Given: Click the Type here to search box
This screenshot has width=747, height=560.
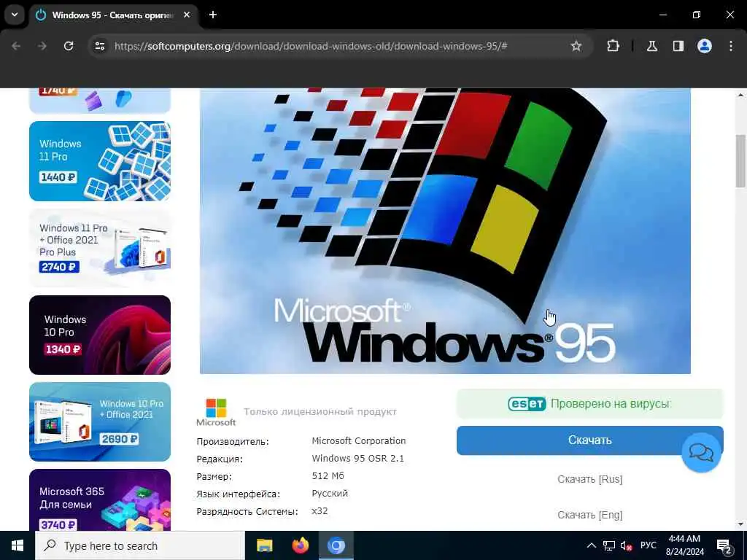Looking at the screenshot, I should tap(140, 545).
